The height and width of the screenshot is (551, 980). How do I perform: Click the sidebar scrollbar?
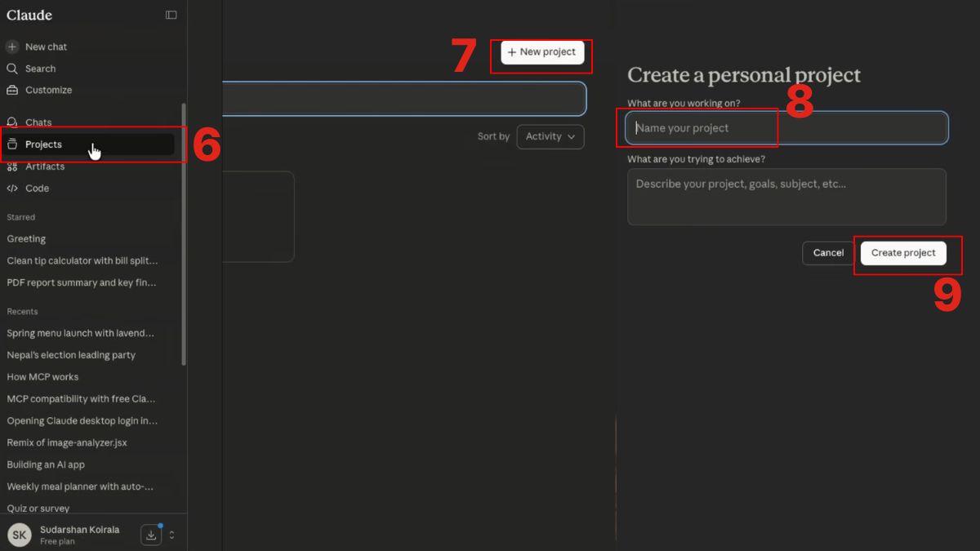pos(184,233)
